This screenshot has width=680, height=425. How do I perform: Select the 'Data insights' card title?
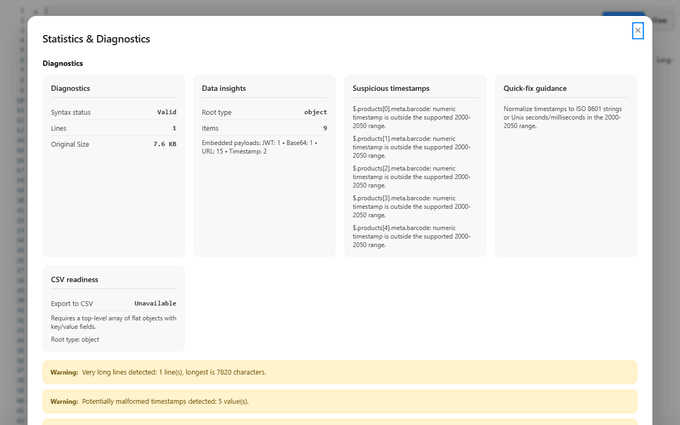pyautogui.click(x=224, y=88)
